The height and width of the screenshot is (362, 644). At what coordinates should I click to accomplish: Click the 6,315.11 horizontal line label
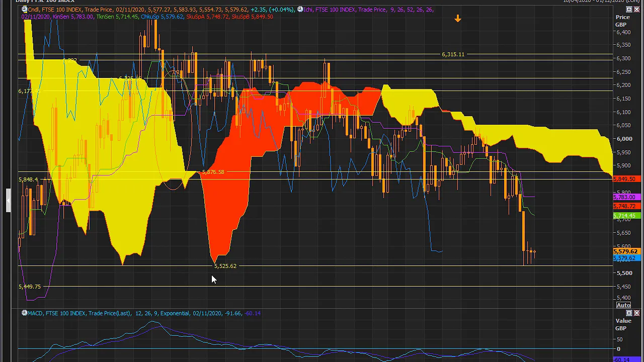point(453,54)
